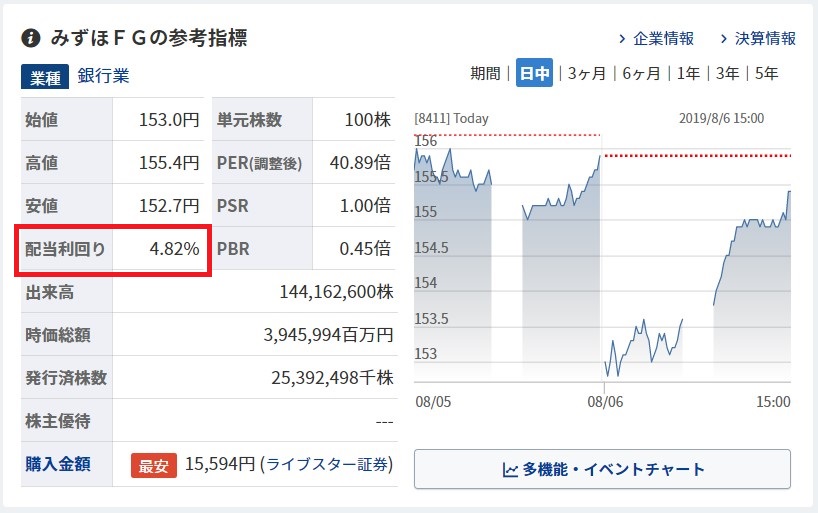Open the 決算情報 link
This screenshot has height=513, width=818.
pyautogui.click(x=765, y=39)
